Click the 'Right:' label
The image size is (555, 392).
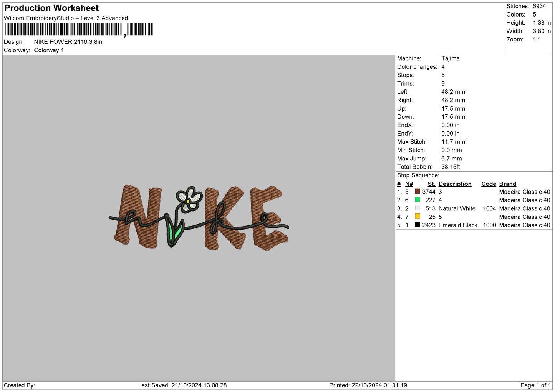coord(405,100)
